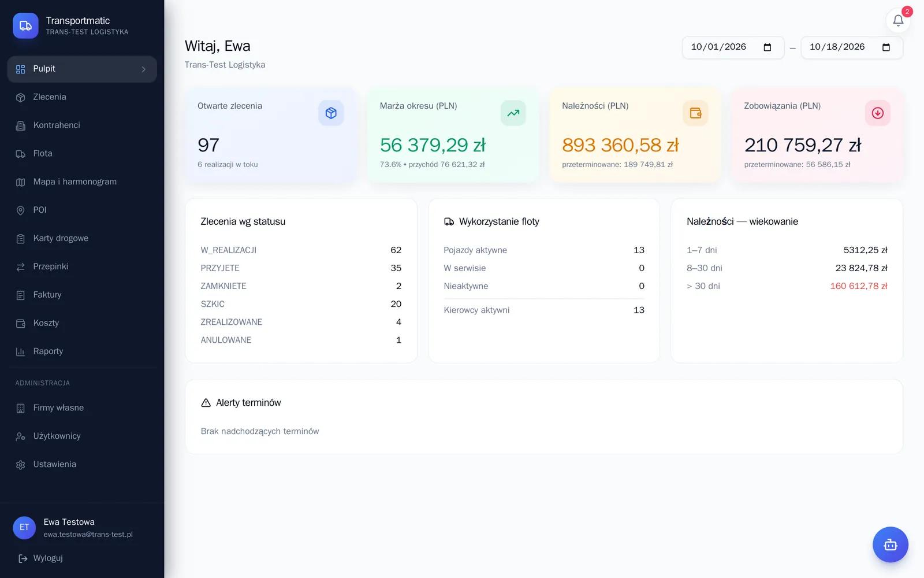Click the ewa.testowa@trans-test.pl email
Screen dimensions: 924x578
coord(88,535)
